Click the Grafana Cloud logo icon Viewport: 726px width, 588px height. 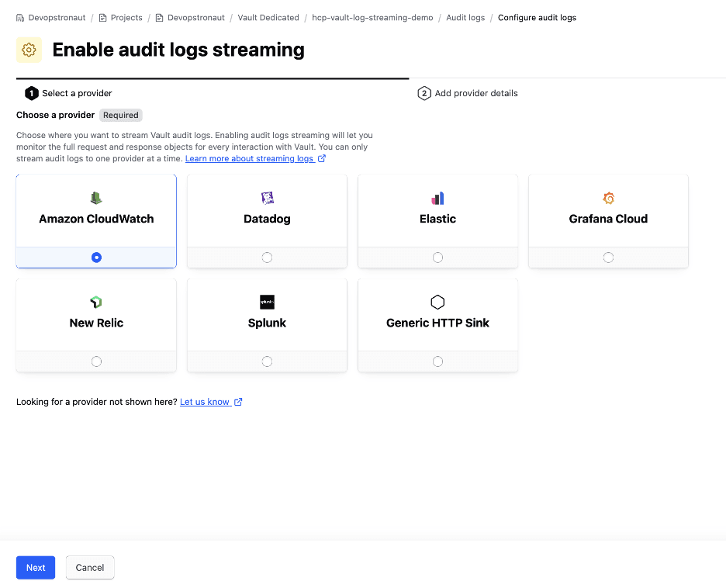tap(608, 198)
